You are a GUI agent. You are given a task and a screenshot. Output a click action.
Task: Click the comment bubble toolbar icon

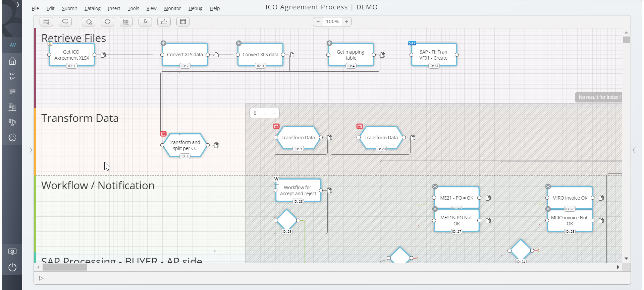[x=65, y=22]
